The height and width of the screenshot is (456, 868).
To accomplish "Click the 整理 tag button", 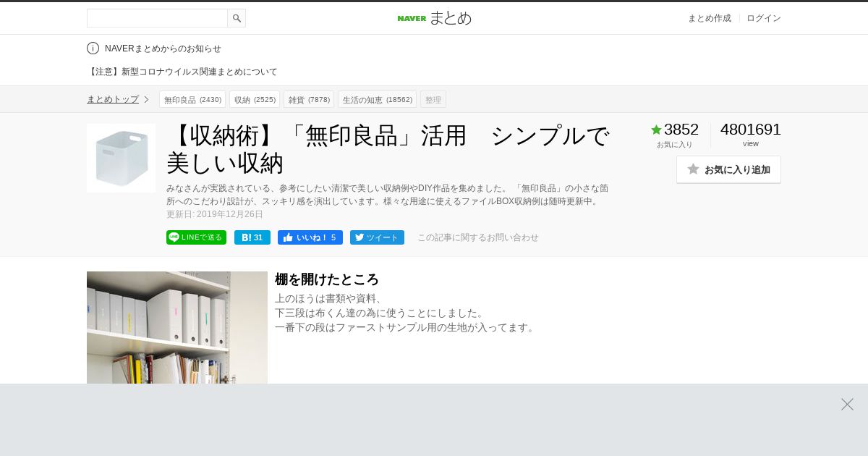I will coord(433,99).
